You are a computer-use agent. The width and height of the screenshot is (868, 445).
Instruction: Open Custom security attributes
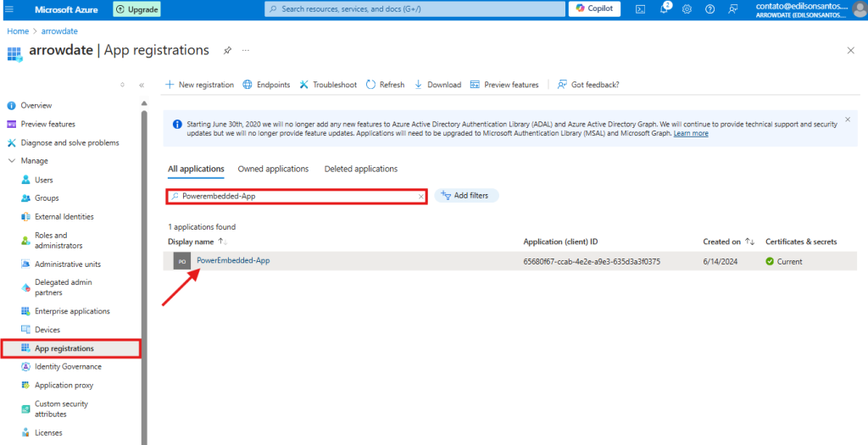point(61,409)
